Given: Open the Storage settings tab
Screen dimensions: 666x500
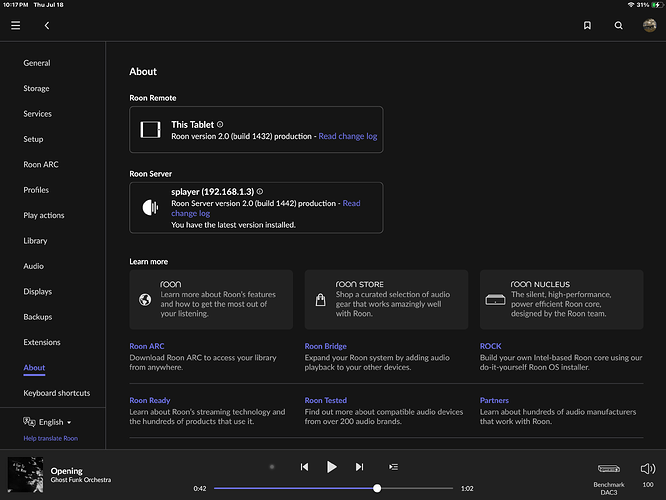Looking at the screenshot, I should pyautogui.click(x=36, y=88).
